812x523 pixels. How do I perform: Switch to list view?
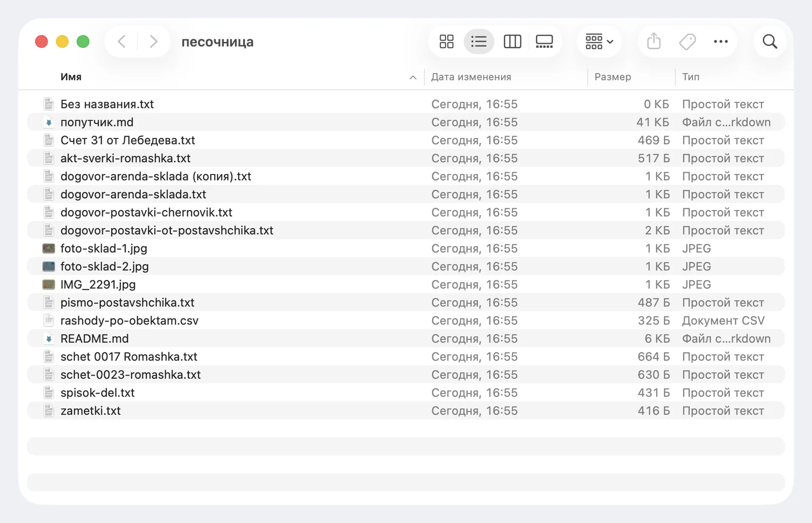pyautogui.click(x=479, y=42)
